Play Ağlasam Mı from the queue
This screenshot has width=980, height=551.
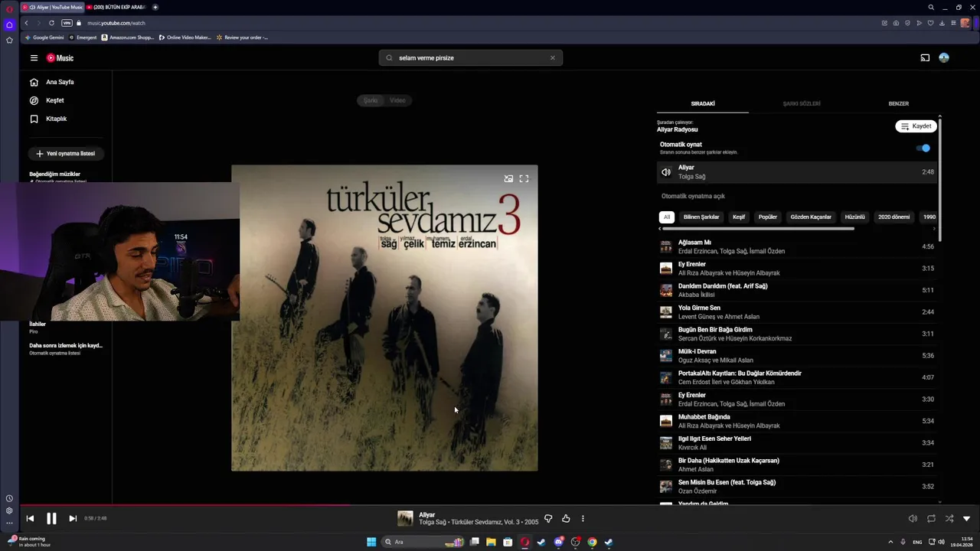pos(796,246)
